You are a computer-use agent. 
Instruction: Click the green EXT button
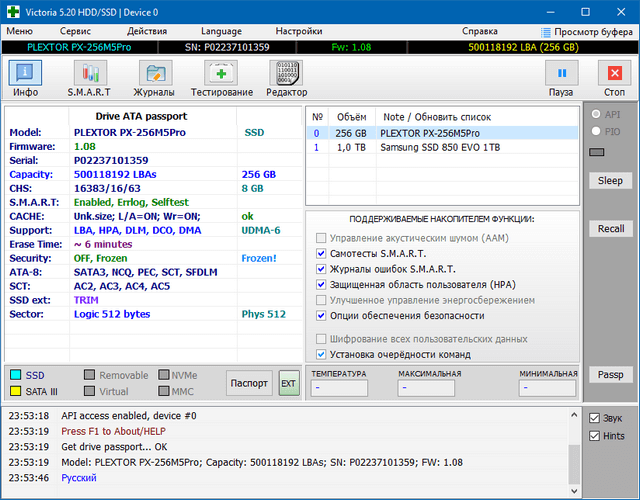[x=288, y=383]
